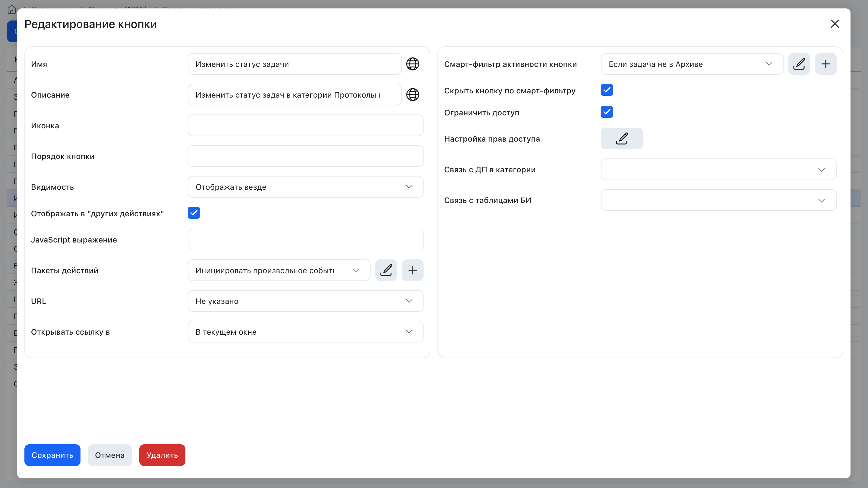Click the Сохранить button

coord(52,455)
